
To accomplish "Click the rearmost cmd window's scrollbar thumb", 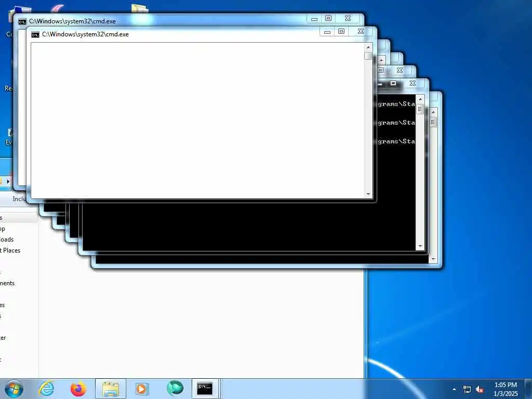I will pyautogui.click(x=433, y=122).
